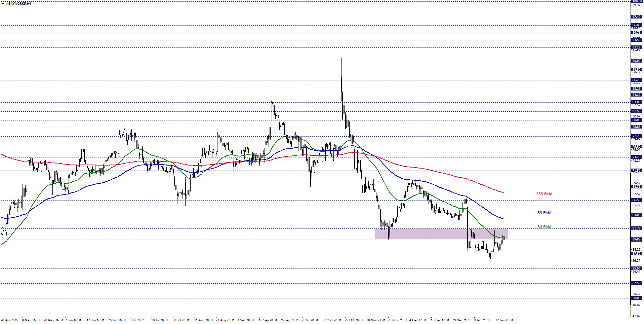Click the 80.00 price level tag
The image size is (644, 324).
[x=636, y=120]
